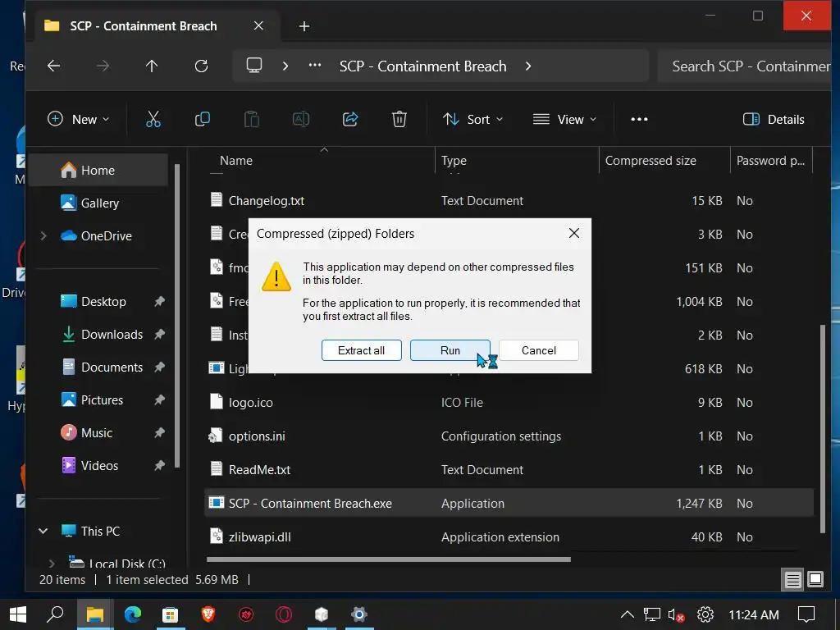Viewport: 840px width, 630px height.
Task: Click the Windows Start button
Action: click(18, 614)
